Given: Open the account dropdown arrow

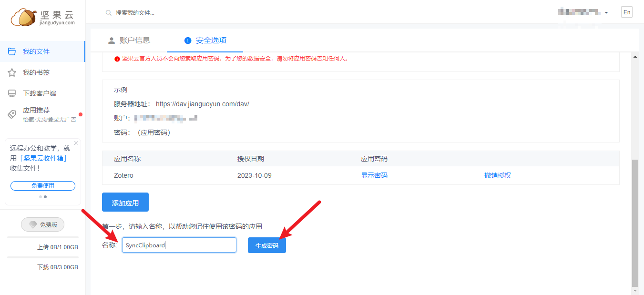Looking at the screenshot, I should tap(606, 12).
